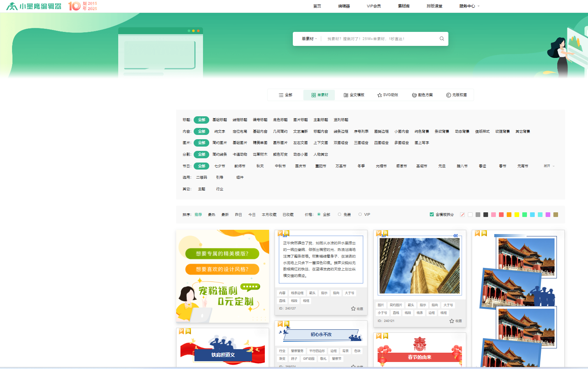Open 配色方案 via the palette icon
Viewport: 588px width, 369px height.
[414, 95]
